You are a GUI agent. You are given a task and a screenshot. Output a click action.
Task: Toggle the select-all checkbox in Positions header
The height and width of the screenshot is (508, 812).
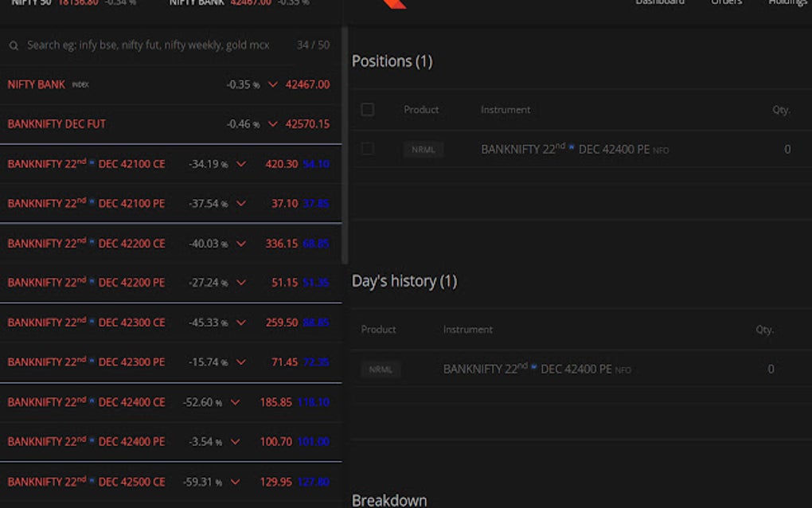tap(367, 110)
